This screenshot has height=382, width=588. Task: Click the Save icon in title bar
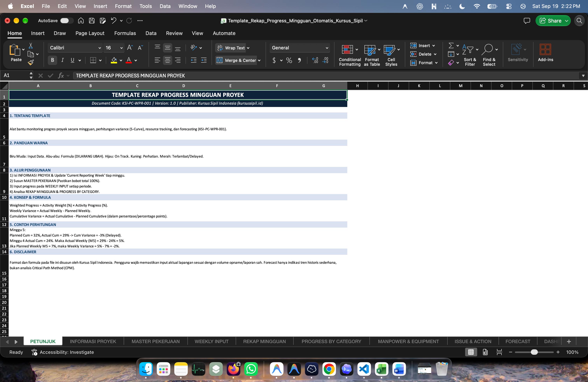tap(92, 20)
